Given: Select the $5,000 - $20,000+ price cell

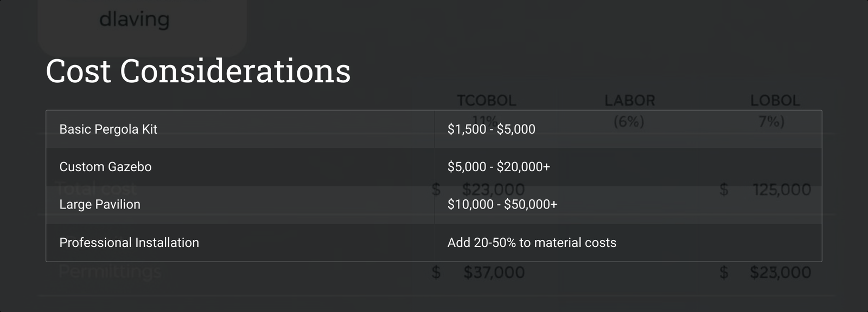Looking at the screenshot, I should (628, 167).
